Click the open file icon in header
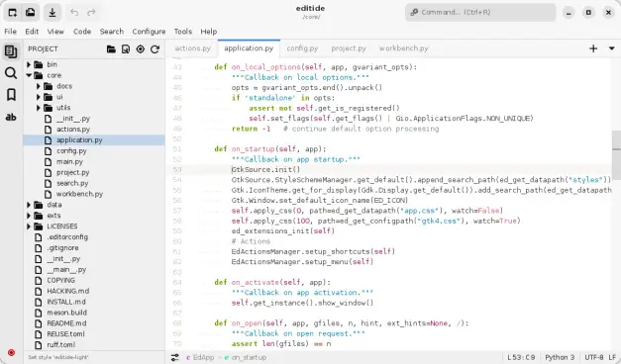 [31, 13]
